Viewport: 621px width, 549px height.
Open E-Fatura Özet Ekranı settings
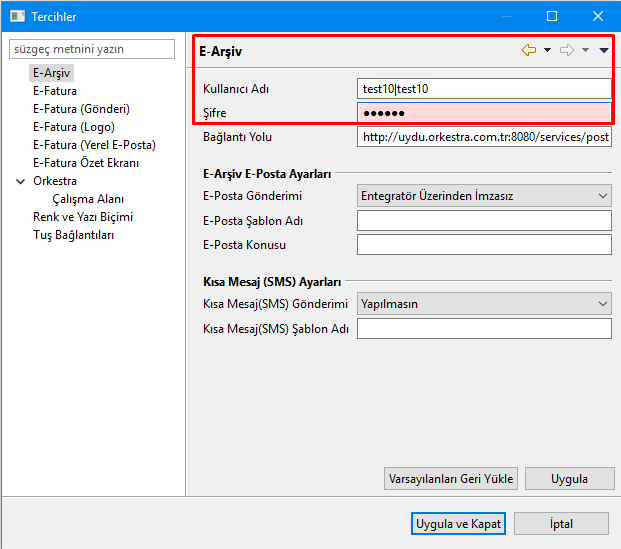tap(86, 163)
